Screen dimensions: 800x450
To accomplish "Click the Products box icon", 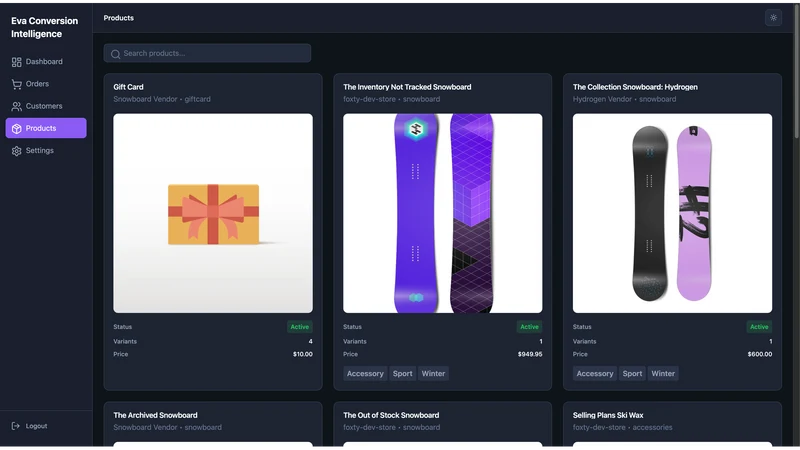I will [16, 129].
